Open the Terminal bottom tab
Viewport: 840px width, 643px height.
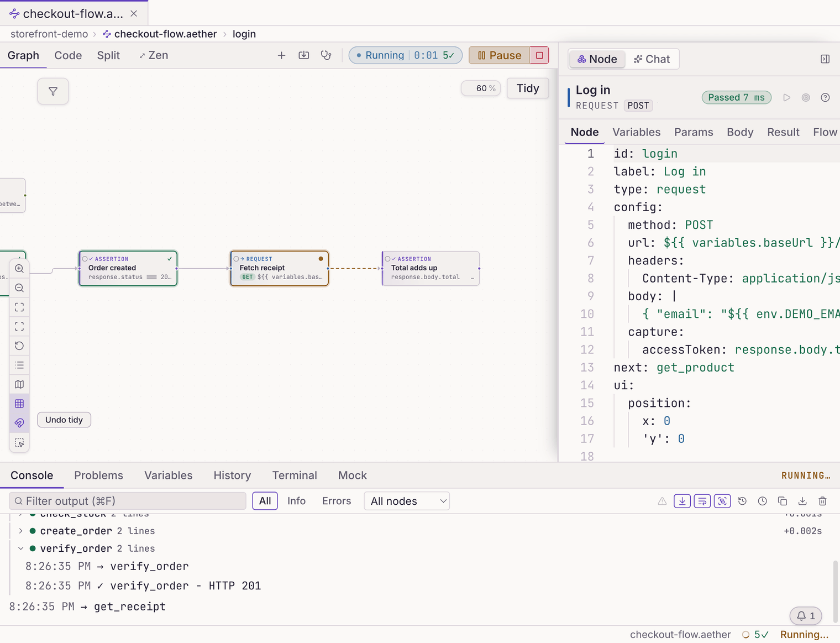295,475
